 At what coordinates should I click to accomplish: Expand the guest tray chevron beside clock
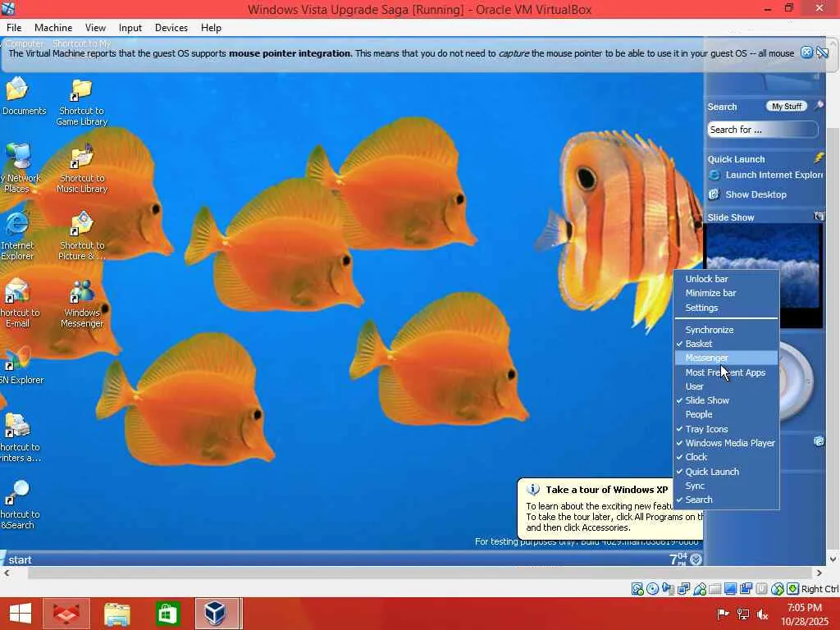(x=696, y=559)
